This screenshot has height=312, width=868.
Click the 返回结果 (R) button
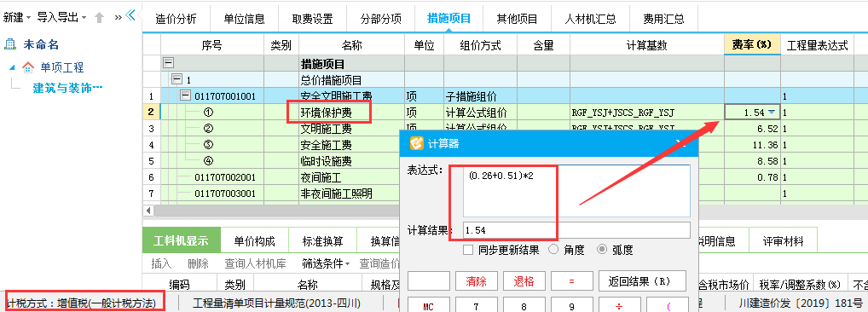click(x=642, y=281)
